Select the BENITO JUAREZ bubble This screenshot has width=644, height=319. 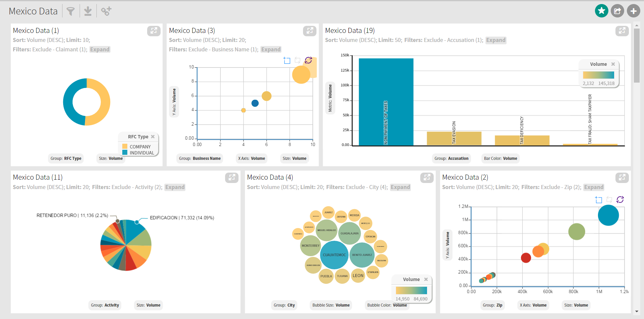coord(362,255)
